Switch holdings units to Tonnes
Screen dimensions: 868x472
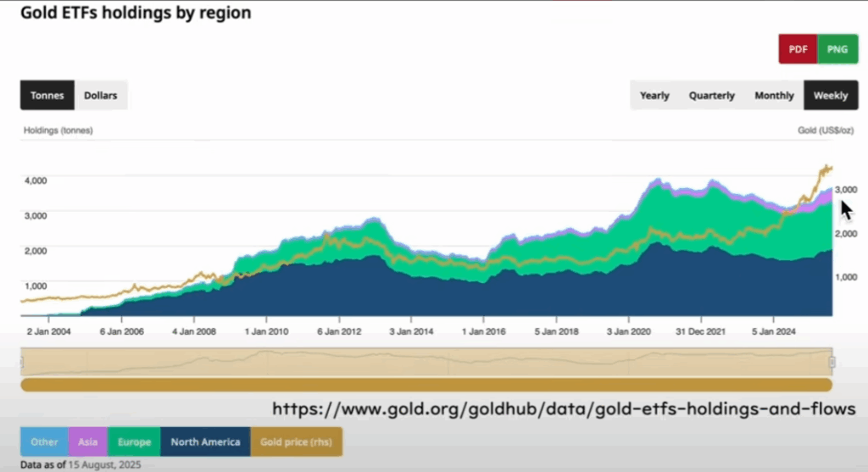(x=47, y=95)
